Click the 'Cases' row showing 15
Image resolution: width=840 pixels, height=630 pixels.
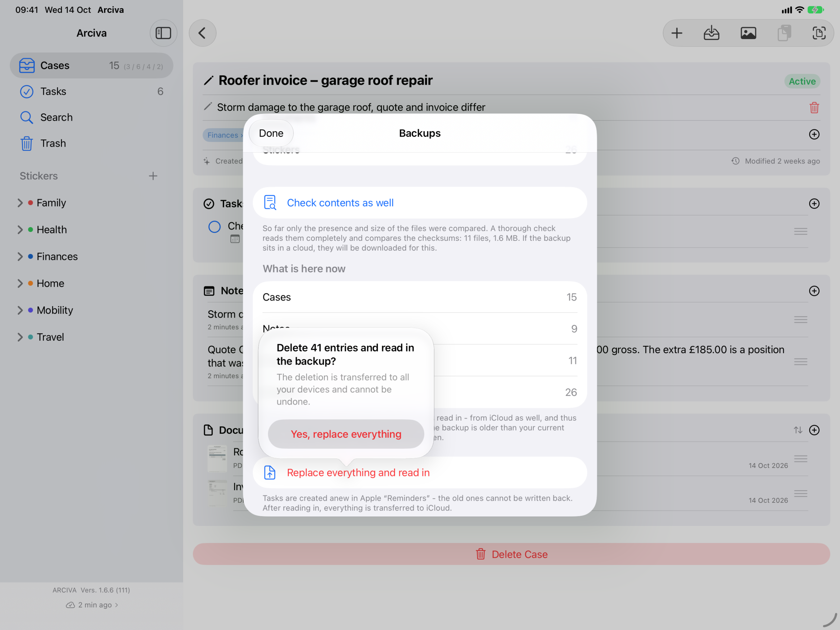pos(420,297)
